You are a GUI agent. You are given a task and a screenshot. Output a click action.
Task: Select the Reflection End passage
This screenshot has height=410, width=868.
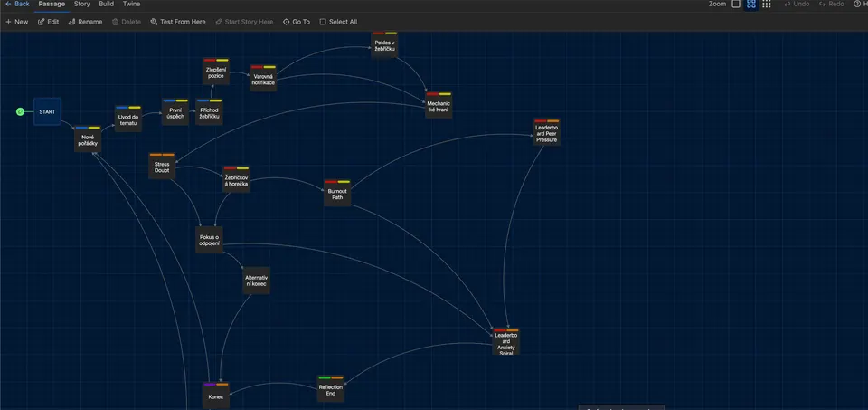331,391
